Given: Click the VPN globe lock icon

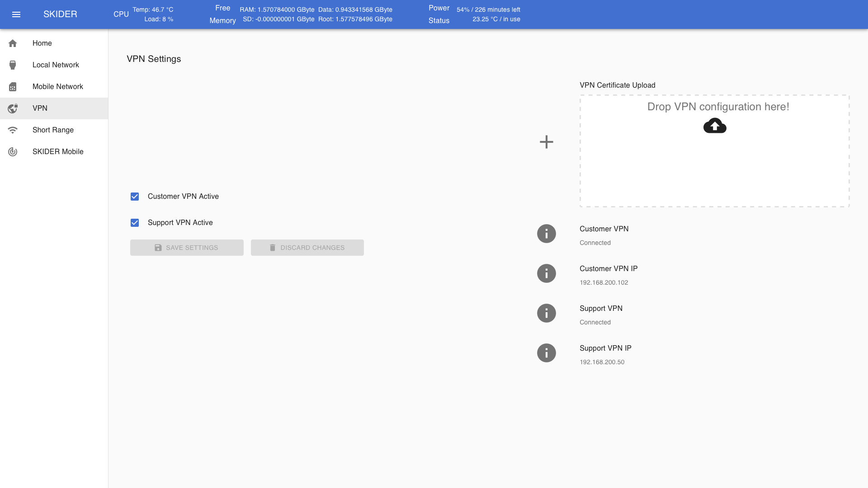Looking at the screenshot, I should point(13,108).
